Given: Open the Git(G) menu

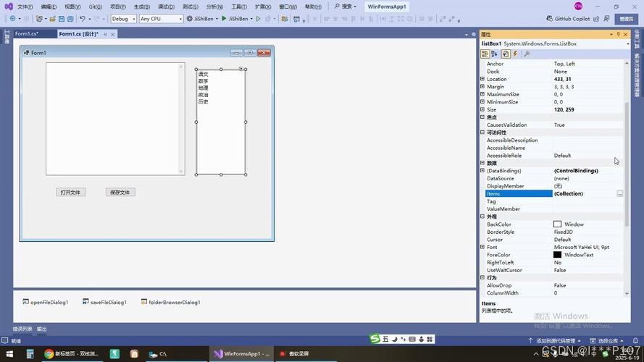Looking at the screenshot, I should (x=96, y=7).
